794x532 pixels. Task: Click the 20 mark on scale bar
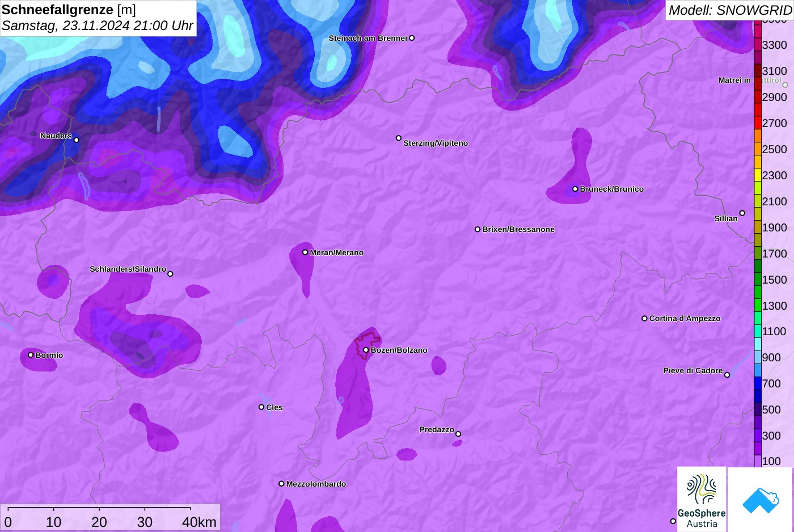click(x=99, y=522)
